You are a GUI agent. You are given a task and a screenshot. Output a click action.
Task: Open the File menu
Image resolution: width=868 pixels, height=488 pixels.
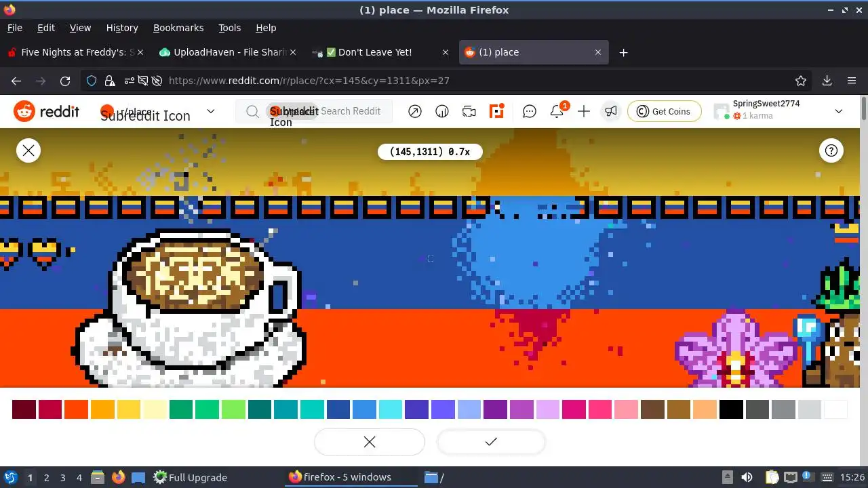(x=14, y=28)
